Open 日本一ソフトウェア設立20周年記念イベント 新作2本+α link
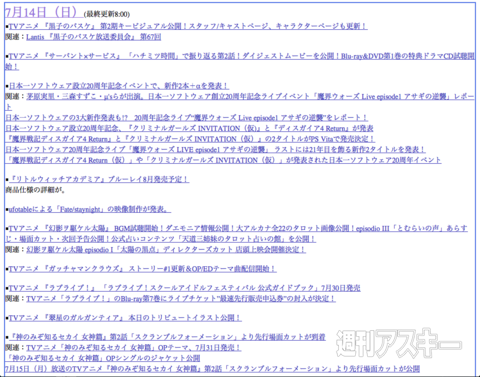480x377 pixels. coord(119,86)
